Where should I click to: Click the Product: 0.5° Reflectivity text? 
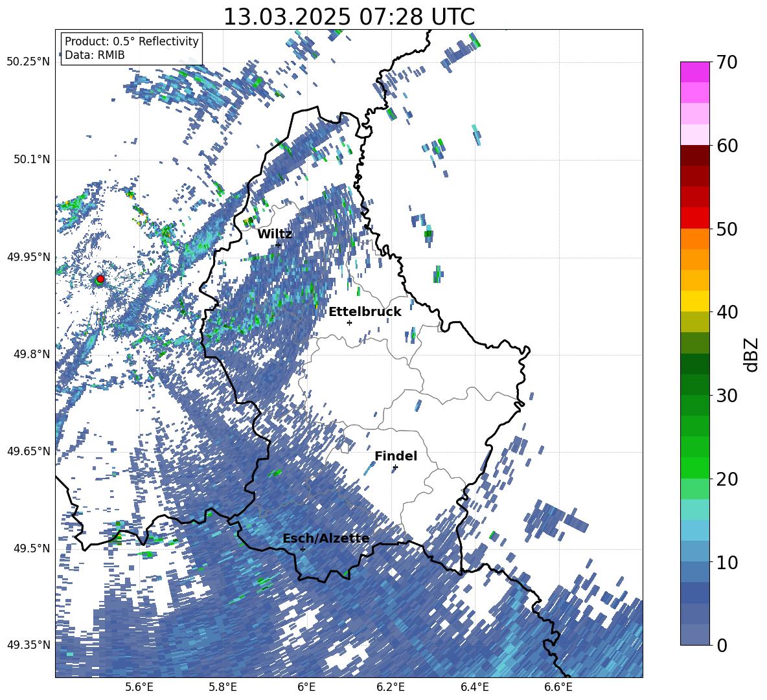[132, 41]
